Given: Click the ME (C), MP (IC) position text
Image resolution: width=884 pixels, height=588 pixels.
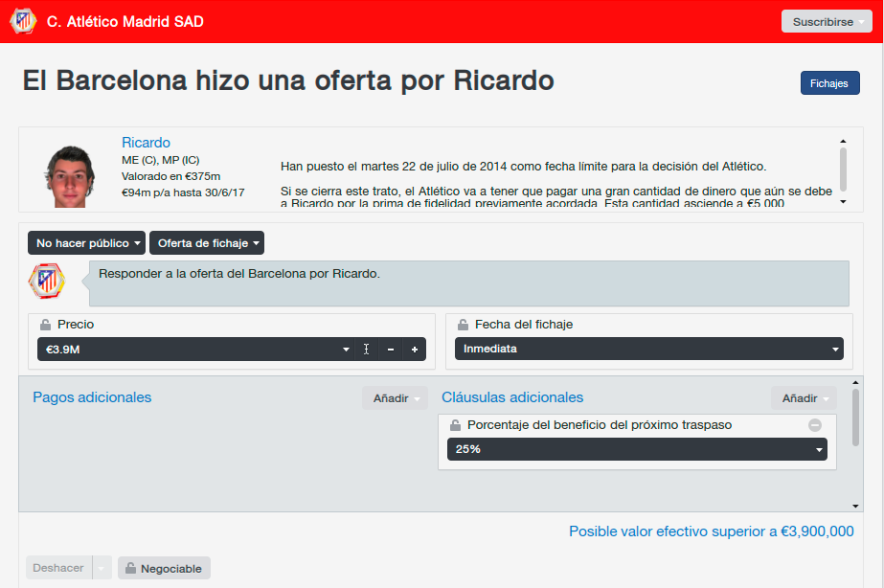Looking at the screenshot, I should click(161, 160).
